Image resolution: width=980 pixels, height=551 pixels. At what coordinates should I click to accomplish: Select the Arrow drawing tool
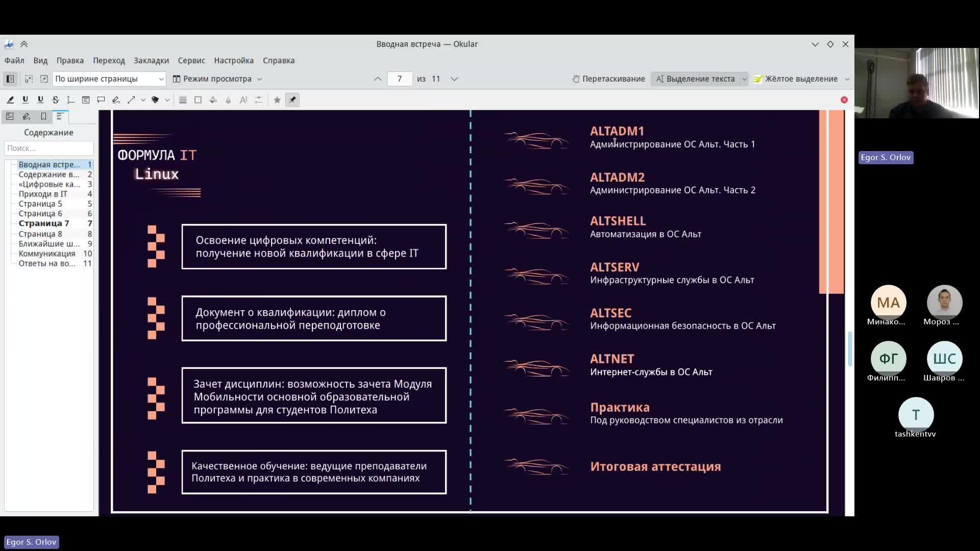131,100
